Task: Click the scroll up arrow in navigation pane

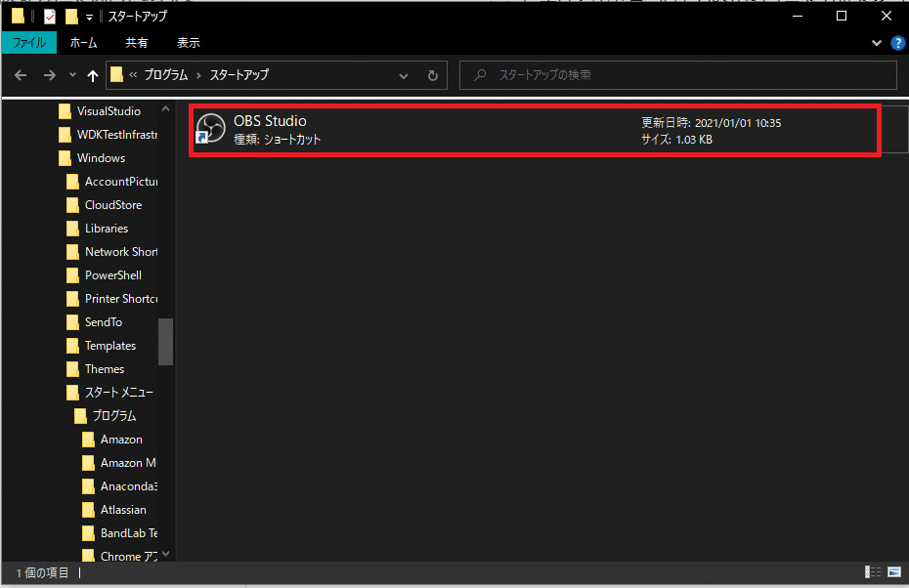Action: point(166,109)
